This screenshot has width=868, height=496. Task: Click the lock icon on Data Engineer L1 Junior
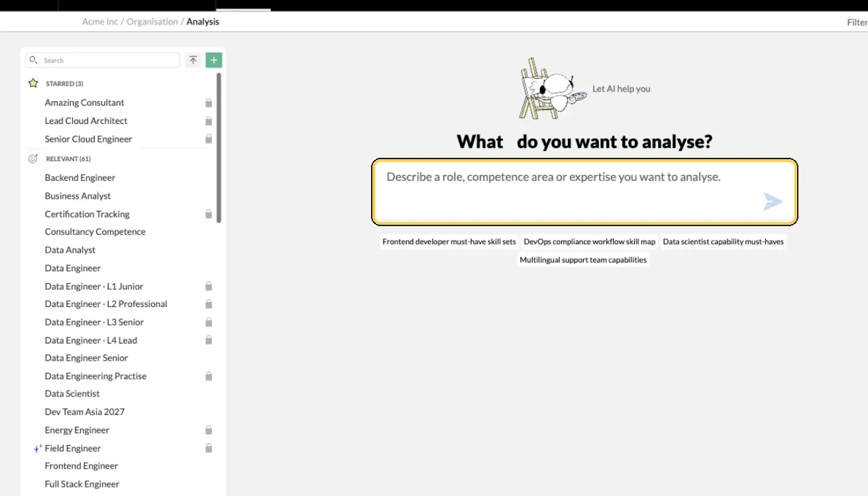(209, 286)
